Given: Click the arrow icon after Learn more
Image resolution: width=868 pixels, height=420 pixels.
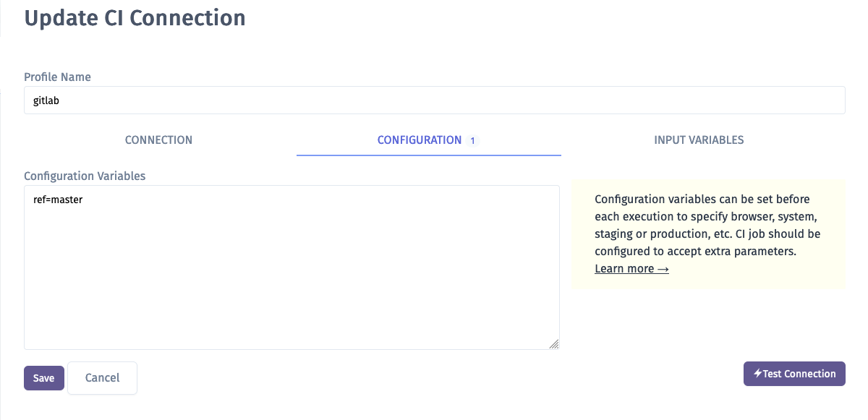Looking at the screenshot, I should click(663, 268).
